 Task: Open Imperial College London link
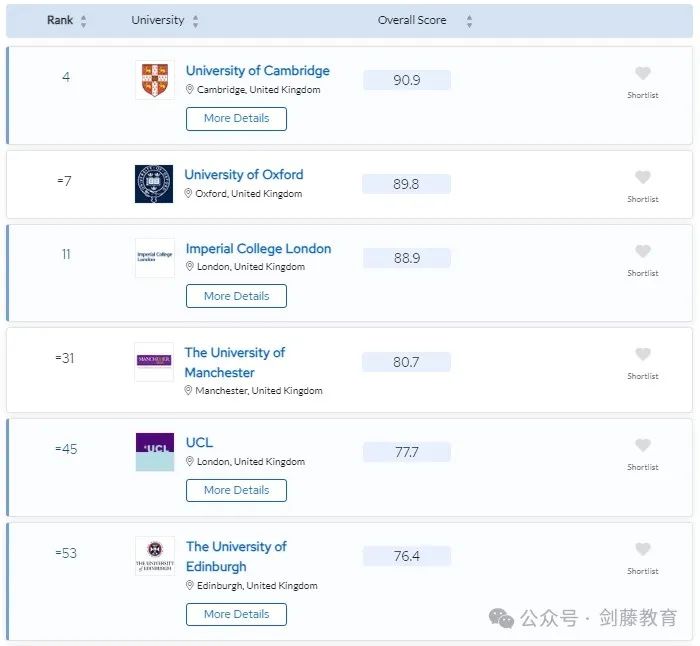click(258, 249)
